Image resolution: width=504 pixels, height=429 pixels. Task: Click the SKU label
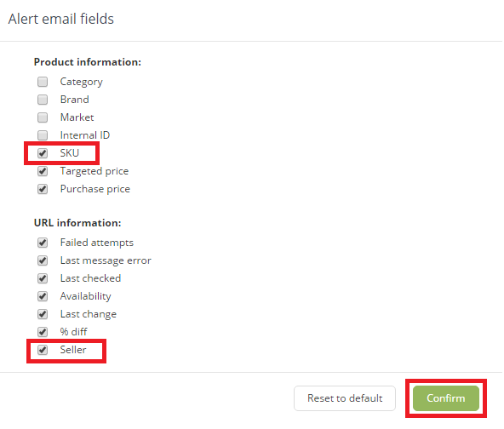70,153
